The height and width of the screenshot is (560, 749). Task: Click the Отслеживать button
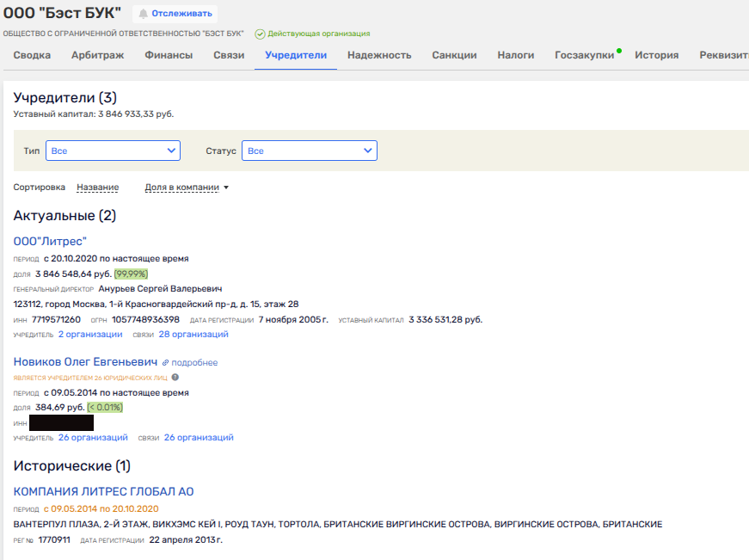[175, 14]
